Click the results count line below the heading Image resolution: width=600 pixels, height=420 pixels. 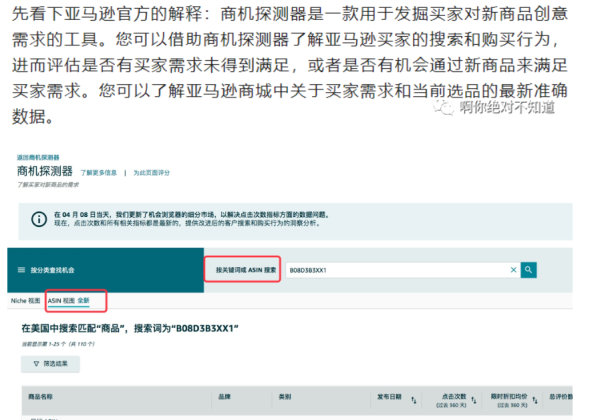(58, 344)
